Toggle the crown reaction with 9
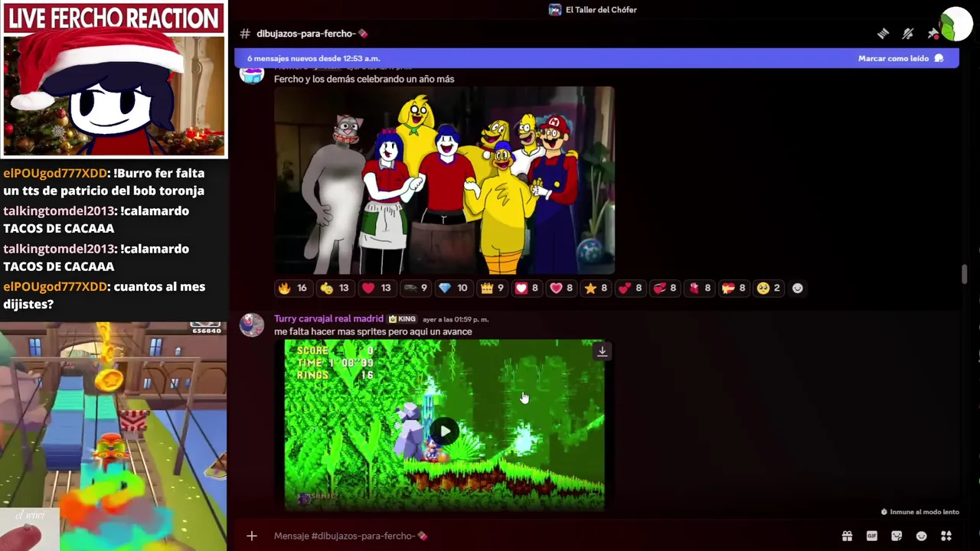Image resolution: width=980 pixels, height=551 pixels. click(492, 288)
